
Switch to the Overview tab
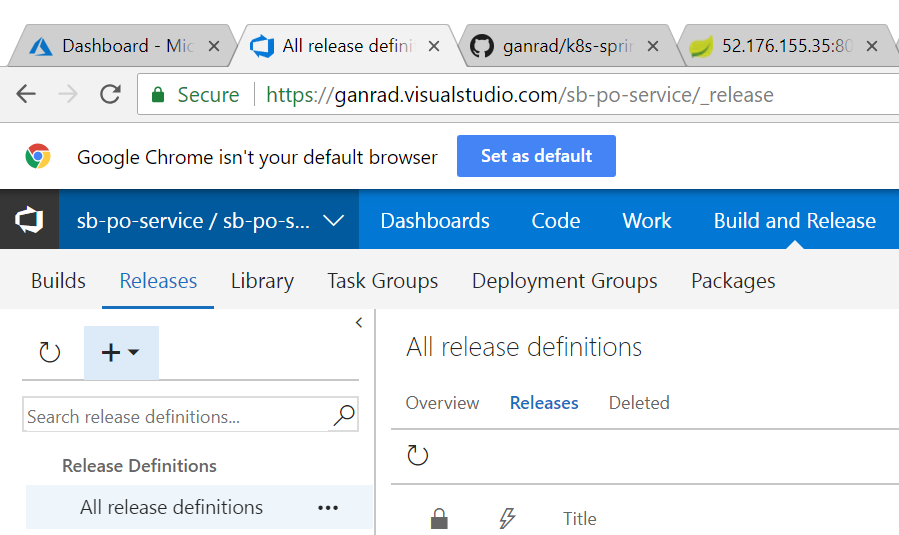[x=442, y=403]
